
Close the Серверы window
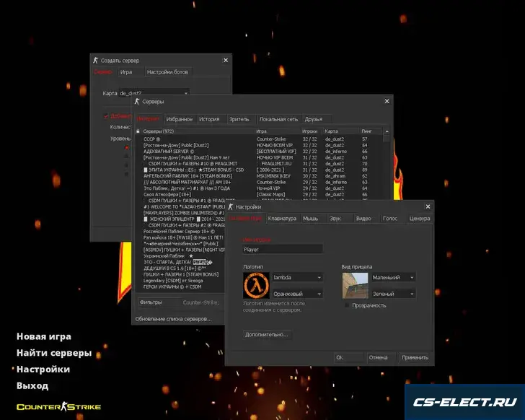tap(387, 101)
